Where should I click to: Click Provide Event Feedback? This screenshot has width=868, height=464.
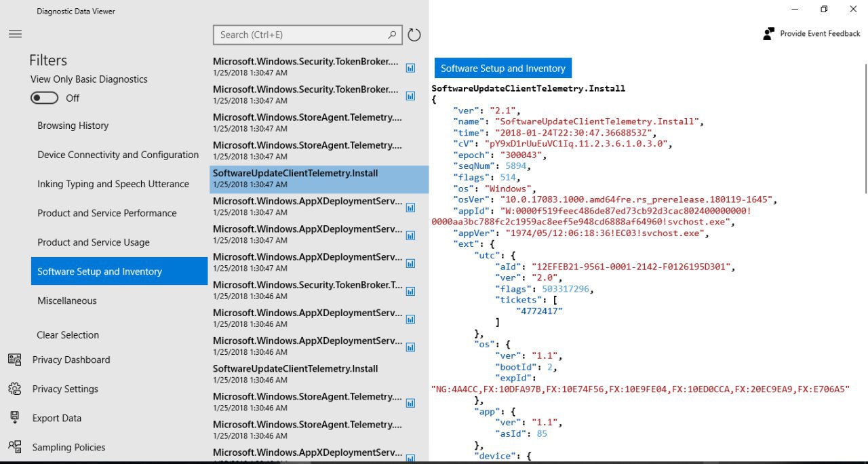pyautogui.click(x=812, y=33)
